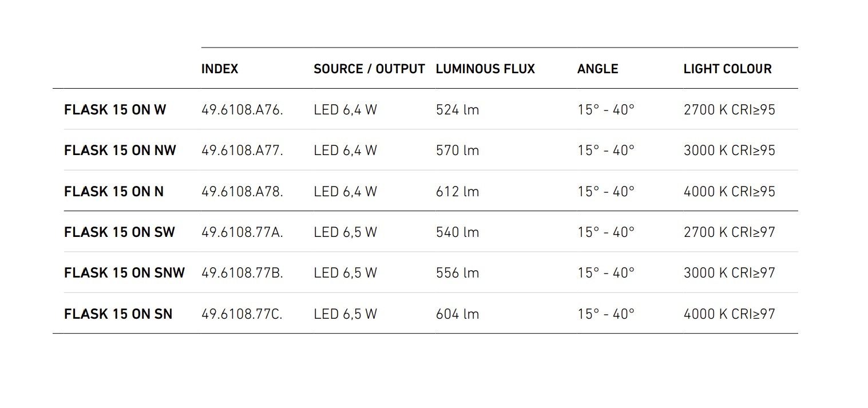The height and width of the screenshot is (408, 868).
Task: Select the FLASK 15 ON SNW row label
Action: tap(124, 273)
